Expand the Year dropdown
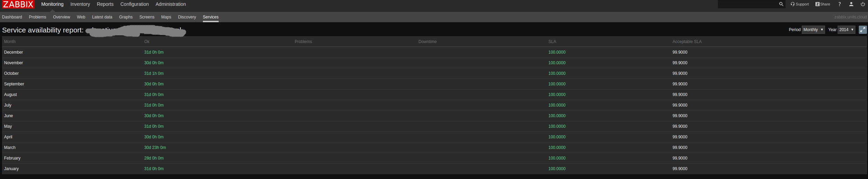Viewport: 868px width, 179px height. (846, 30)
